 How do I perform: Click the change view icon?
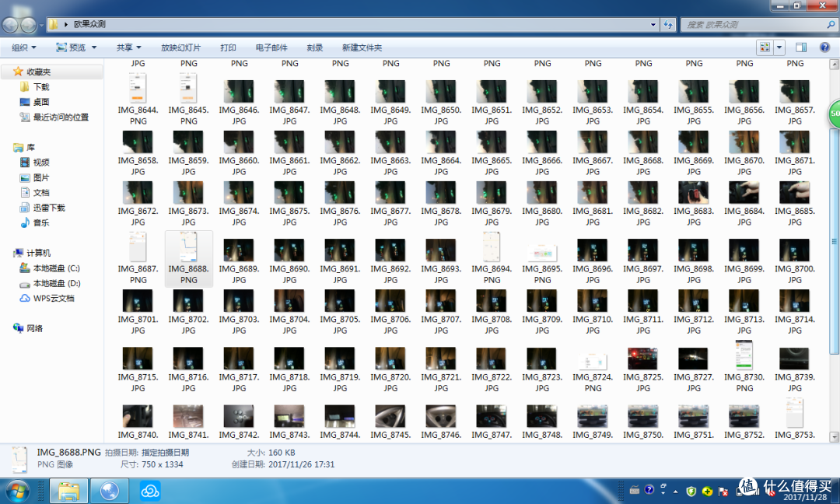[x=765, y=47]
